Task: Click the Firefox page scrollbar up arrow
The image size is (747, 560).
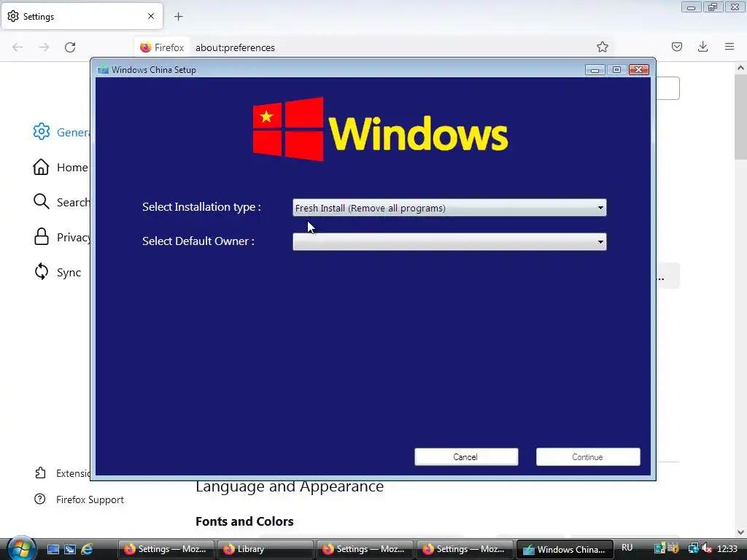Action: [741, 68]
